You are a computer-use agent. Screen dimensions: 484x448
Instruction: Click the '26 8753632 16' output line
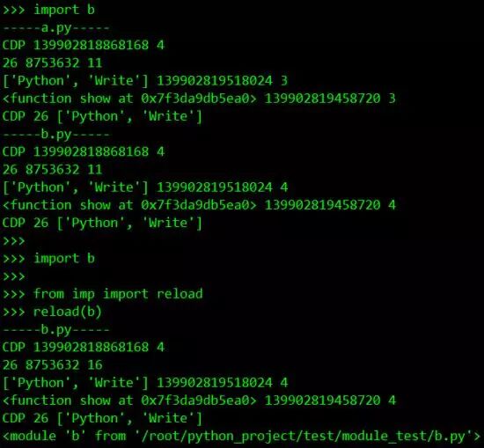pos(52,365)
